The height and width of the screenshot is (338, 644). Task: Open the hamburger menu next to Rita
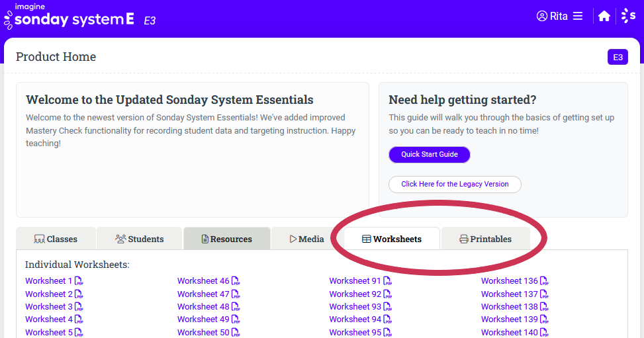click(x=578, y=17)
